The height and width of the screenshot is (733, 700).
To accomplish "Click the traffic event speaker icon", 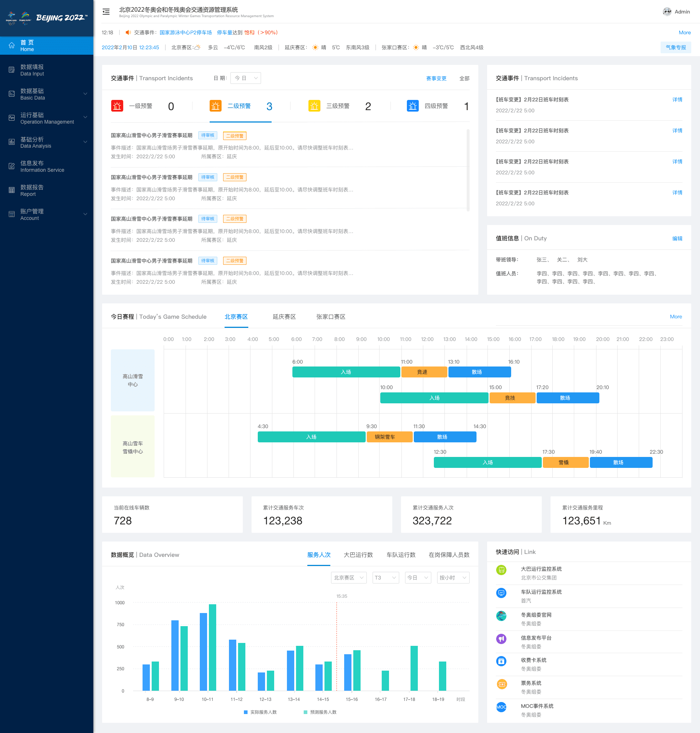I will [x=128, y=32].
